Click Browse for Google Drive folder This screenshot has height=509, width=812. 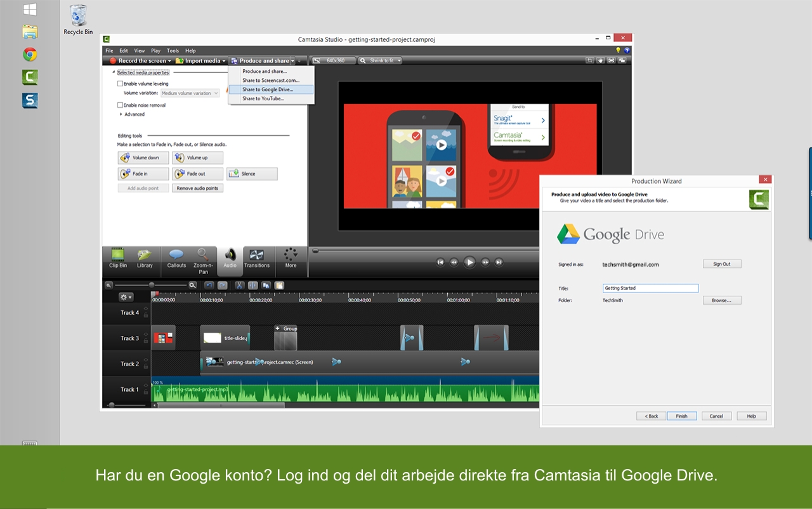[722, 300]
